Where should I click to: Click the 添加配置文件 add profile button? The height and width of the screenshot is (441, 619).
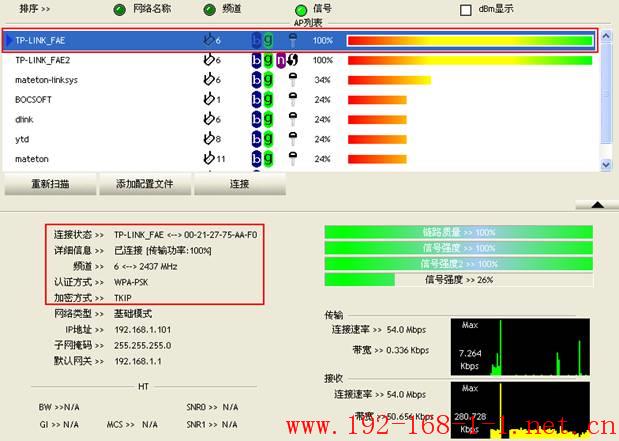pos(145,184)
